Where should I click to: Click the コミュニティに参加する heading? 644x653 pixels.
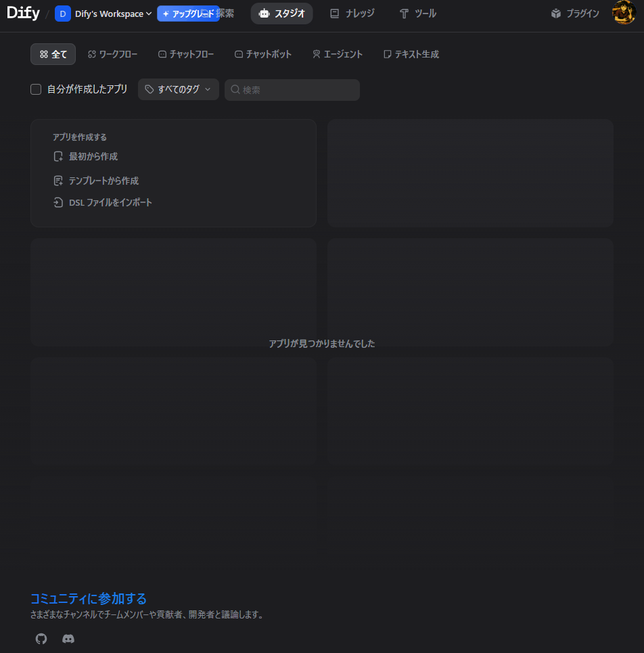click(x=88, y=598)
